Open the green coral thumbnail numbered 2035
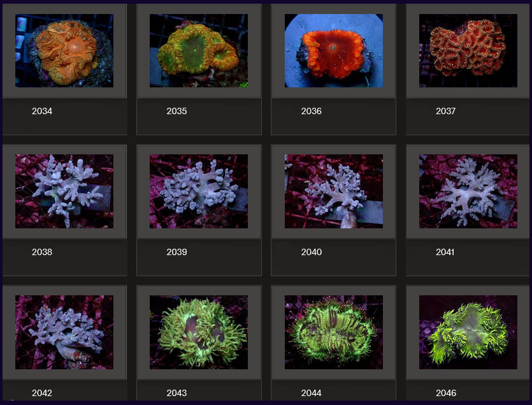The image size is (532, 405). [x=199, y=50]
